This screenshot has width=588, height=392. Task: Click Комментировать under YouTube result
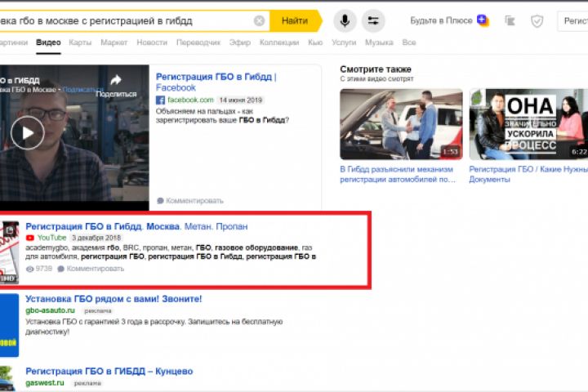pos(91,269)
